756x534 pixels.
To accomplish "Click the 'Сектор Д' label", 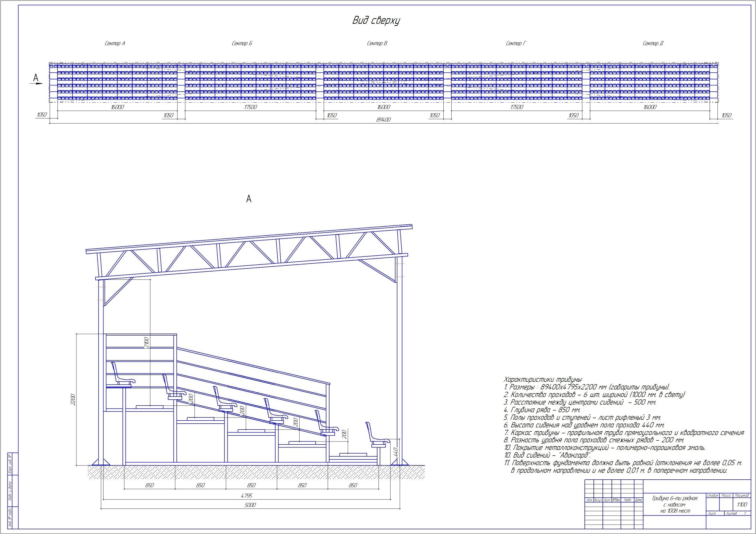I will point(653,43).
